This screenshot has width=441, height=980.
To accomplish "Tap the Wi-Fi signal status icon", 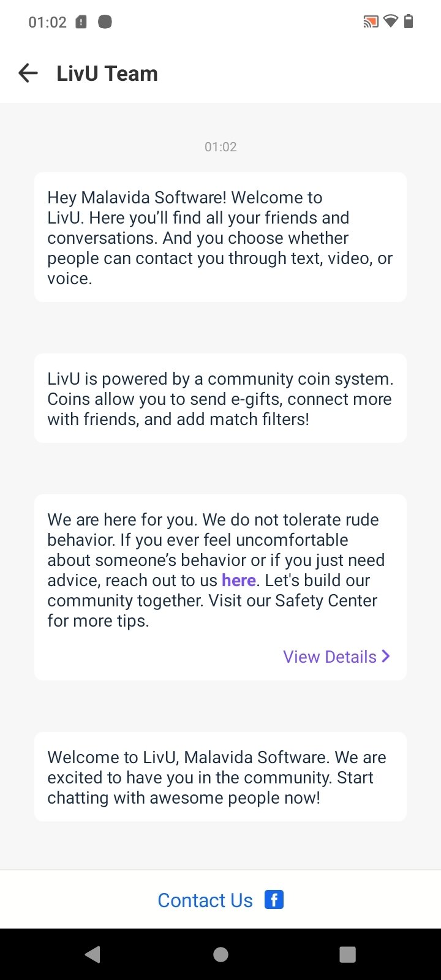I will pos(390,22).
